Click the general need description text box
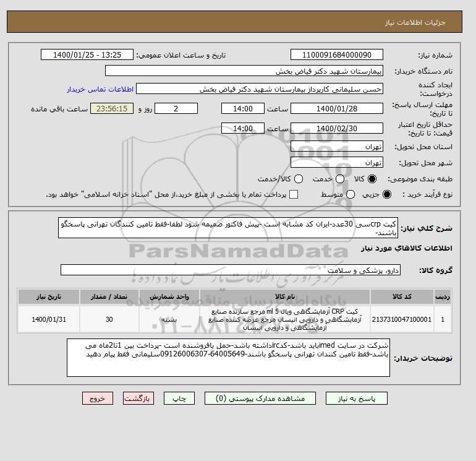 tap(228, 228)
